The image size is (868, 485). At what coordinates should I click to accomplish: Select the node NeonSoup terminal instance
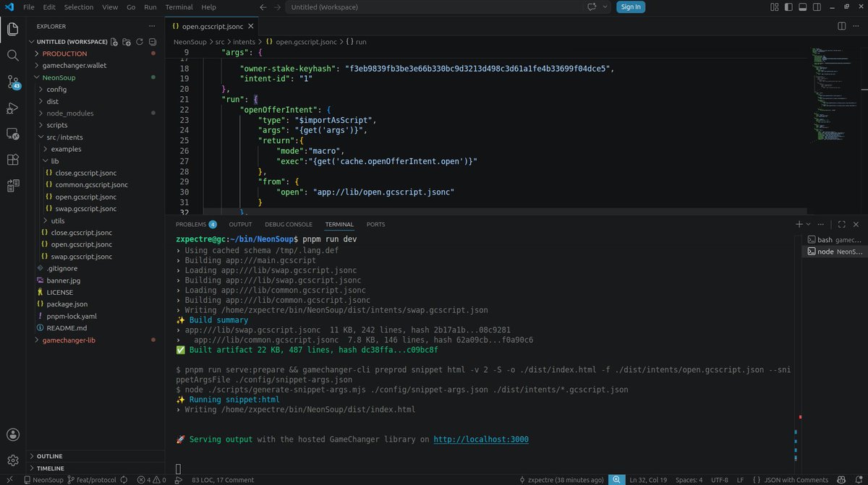(x=834, y=252)
